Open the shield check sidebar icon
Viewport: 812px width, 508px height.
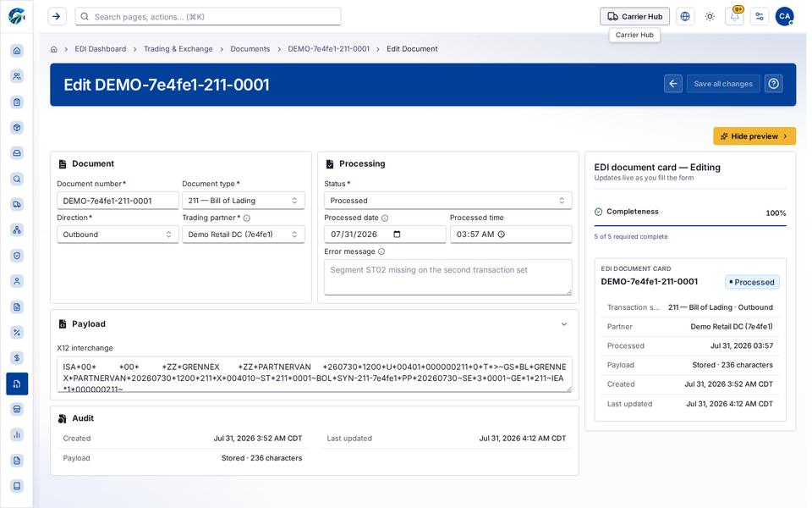17,256
